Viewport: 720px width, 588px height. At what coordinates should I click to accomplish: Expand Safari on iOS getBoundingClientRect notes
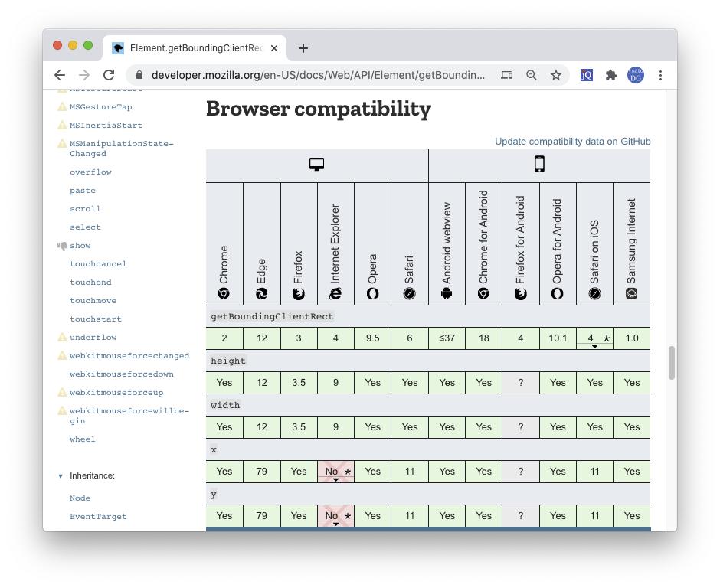tap(594, 339)
